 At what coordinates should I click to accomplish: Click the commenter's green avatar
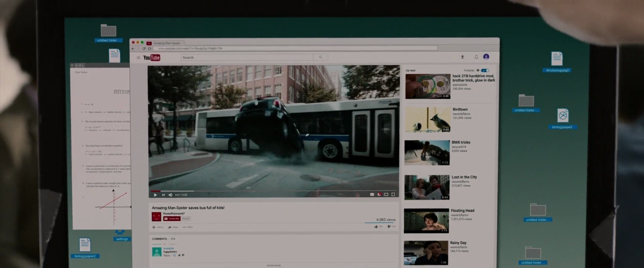[x=157, y=252]
